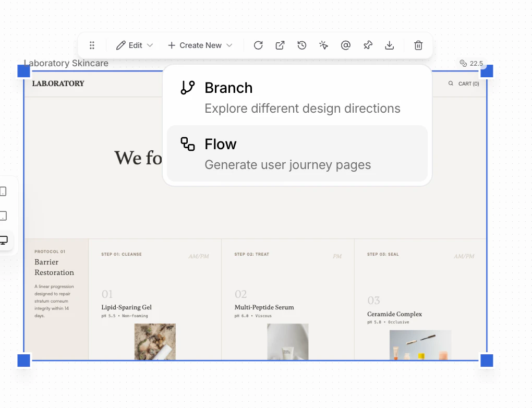Select the desktop preview mode
532x408 pixels.
[x=4, y=240]
